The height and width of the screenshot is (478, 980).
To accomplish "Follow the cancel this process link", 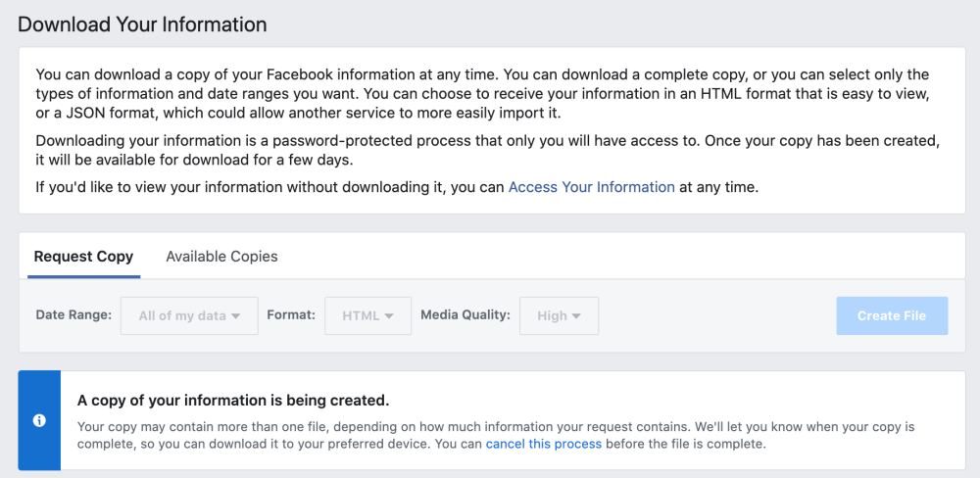I will pyautogui.click(x=544, y=445).
